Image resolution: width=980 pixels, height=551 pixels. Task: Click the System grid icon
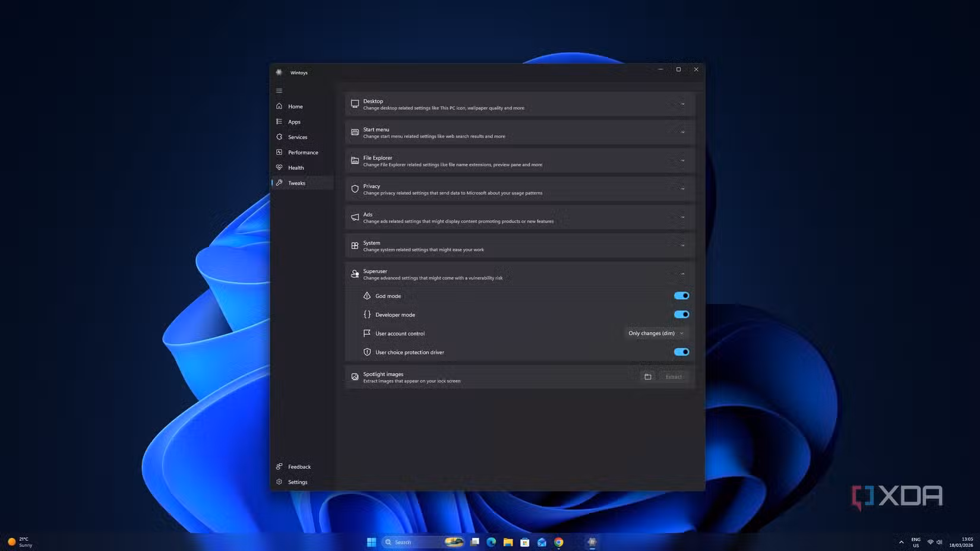pyautogui.click(x=355, y=246)
